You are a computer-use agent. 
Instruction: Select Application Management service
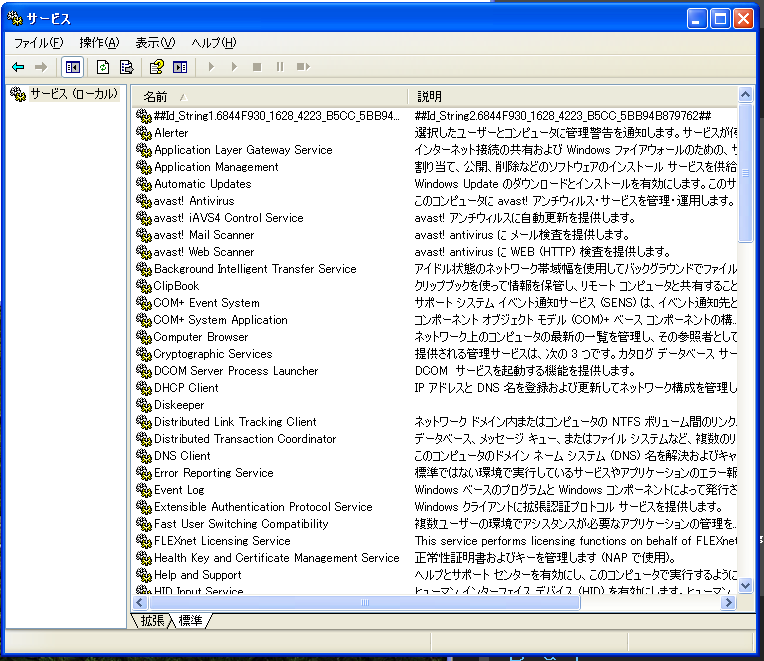[216, 167]
